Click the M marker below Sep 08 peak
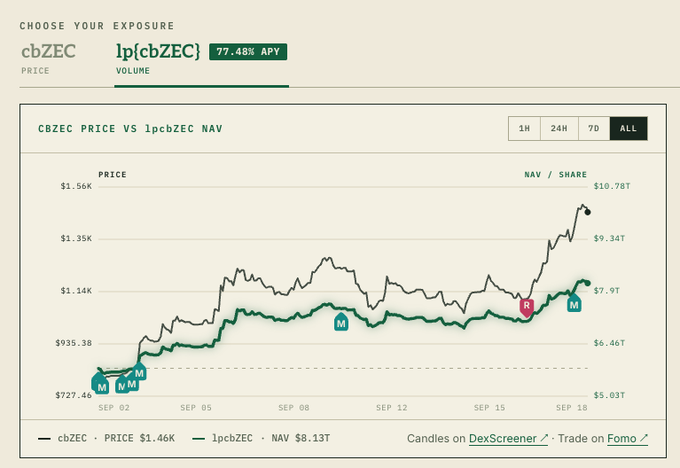Image resolution: width=680 pixels, height=468 pixels. (341, 322)
